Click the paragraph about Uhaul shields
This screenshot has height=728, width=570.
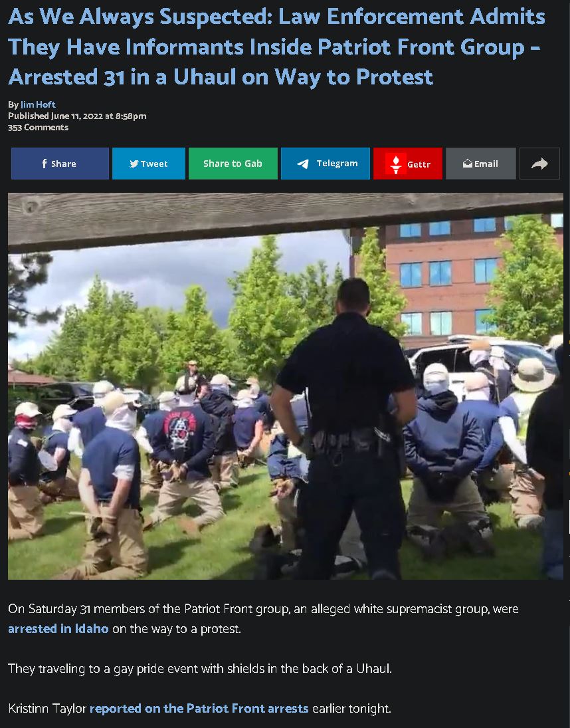coord(200,668)
